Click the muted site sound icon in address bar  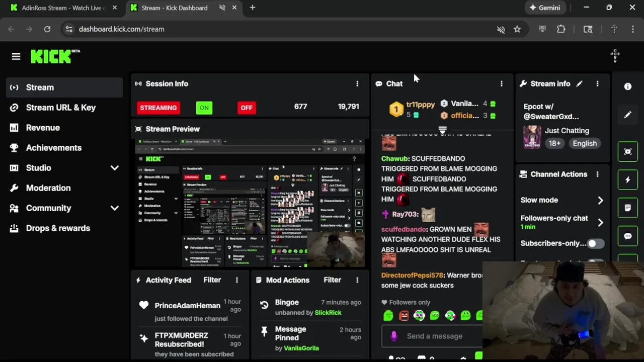tap(501, 29)
